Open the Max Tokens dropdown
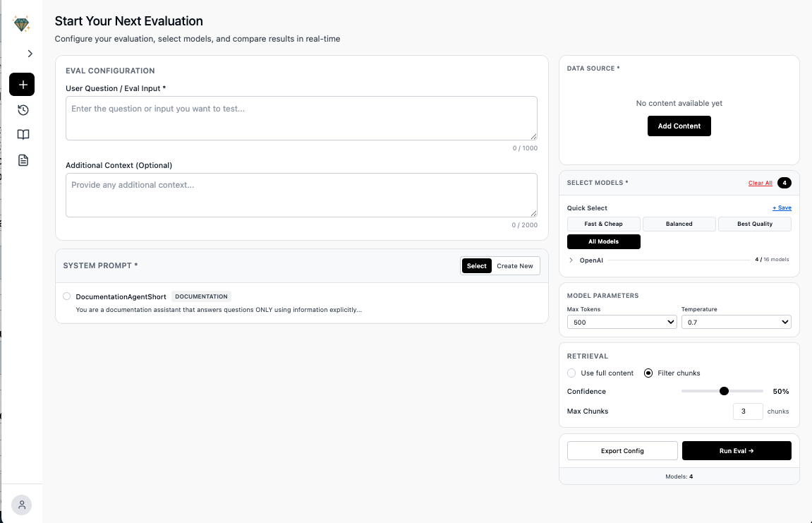812x523 pixels. pos(622,322)
